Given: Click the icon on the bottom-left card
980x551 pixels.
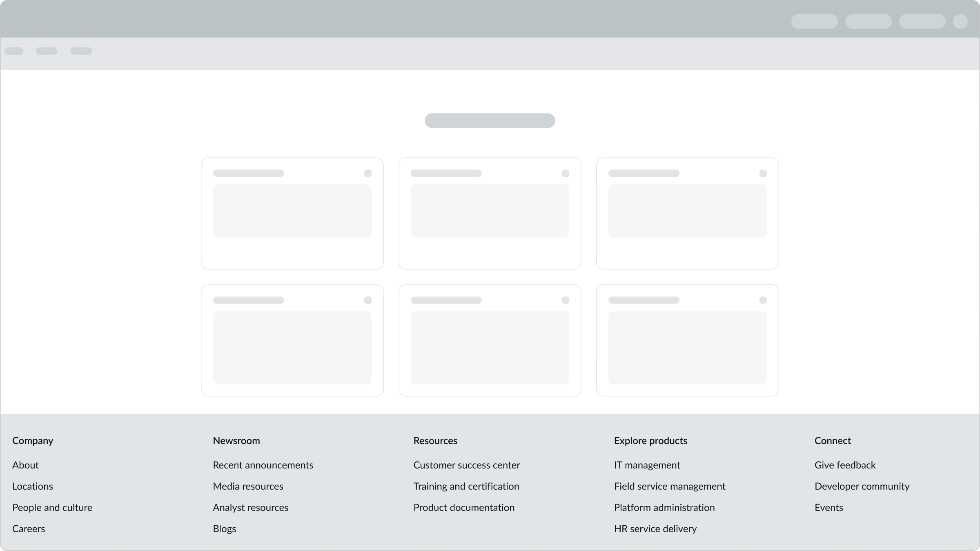Looking at the screenshot, I should point(367,300).
